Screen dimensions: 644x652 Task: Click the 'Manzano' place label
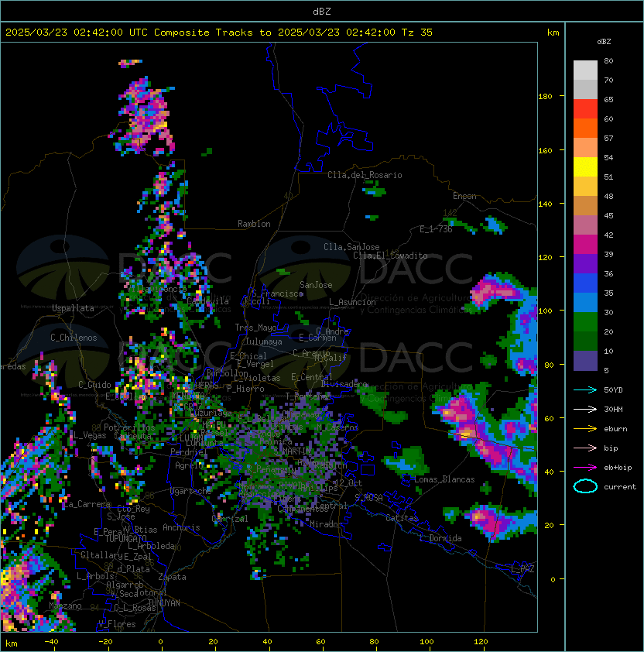point(65,606)
